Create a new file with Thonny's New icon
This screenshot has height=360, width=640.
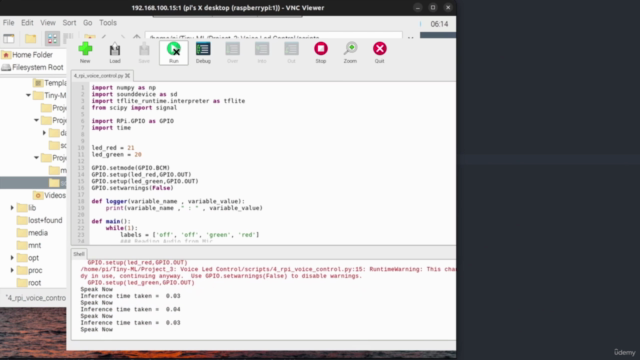85,53
